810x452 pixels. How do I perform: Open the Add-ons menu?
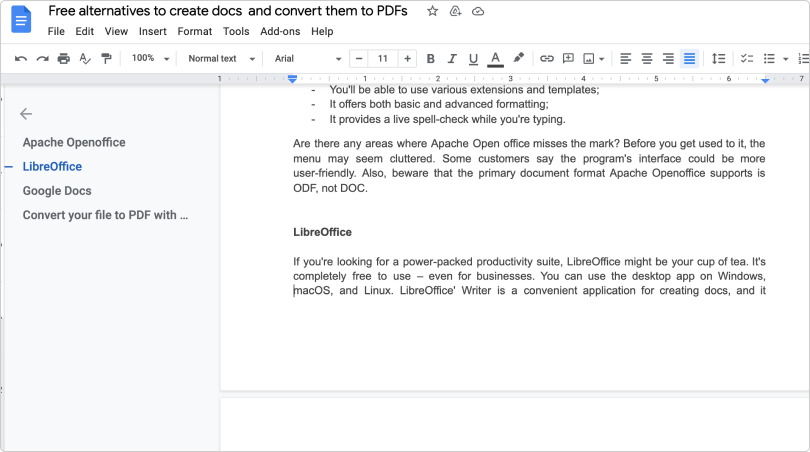pos(280,32)
